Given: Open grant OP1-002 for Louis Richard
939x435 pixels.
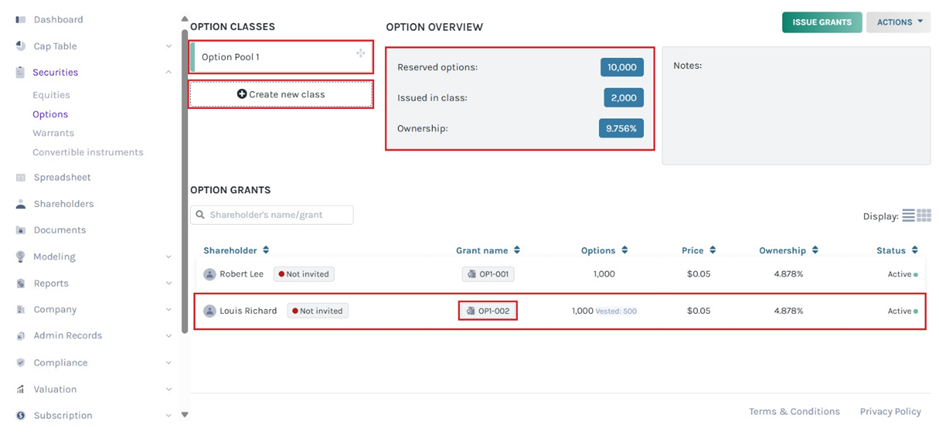Looking at the screenshot, I should click(x=488, y=311).
